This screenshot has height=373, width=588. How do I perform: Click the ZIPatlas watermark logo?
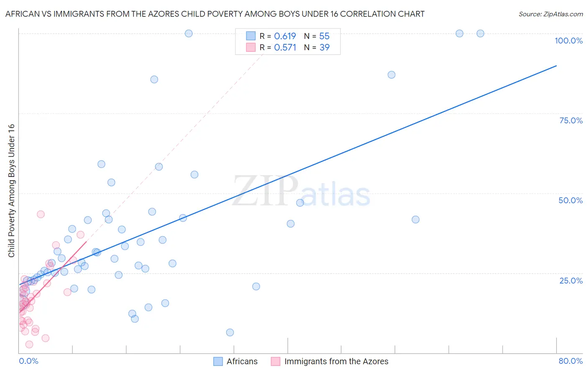tap(301, 192)
